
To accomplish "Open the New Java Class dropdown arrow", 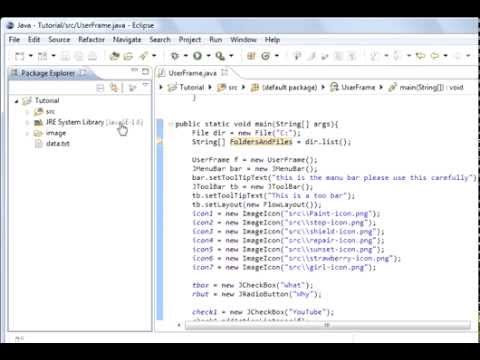I will point(276,56).
